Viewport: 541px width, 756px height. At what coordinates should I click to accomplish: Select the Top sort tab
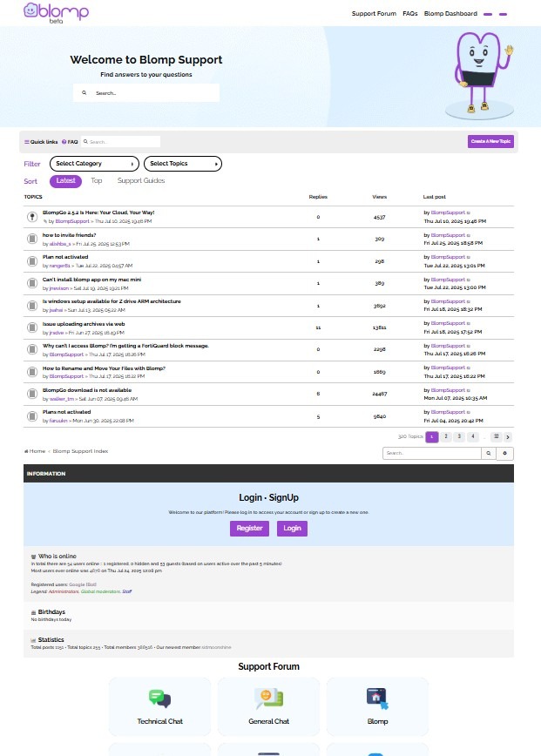tap(97, 180)
